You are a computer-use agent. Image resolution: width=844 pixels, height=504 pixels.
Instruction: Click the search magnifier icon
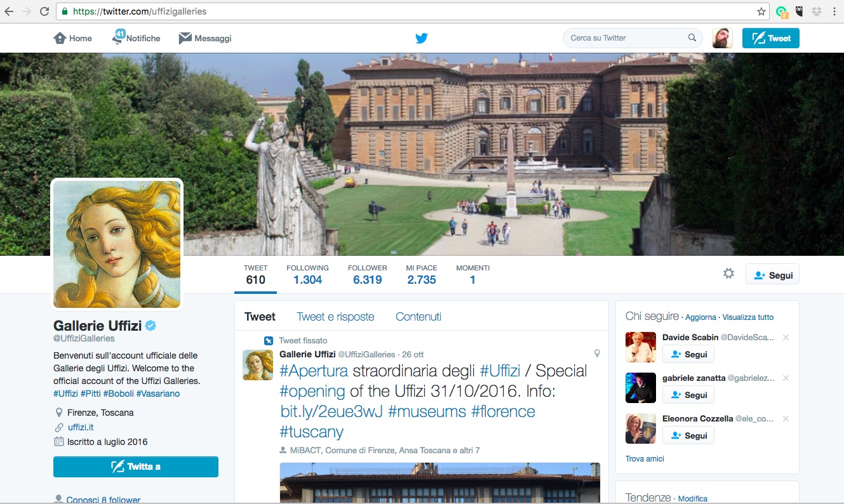[692, 38]
